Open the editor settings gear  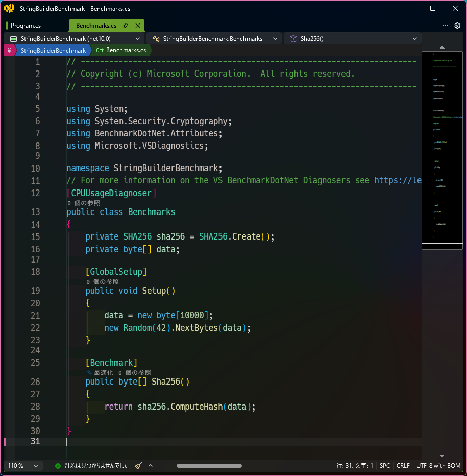click(x=457, y=26)
